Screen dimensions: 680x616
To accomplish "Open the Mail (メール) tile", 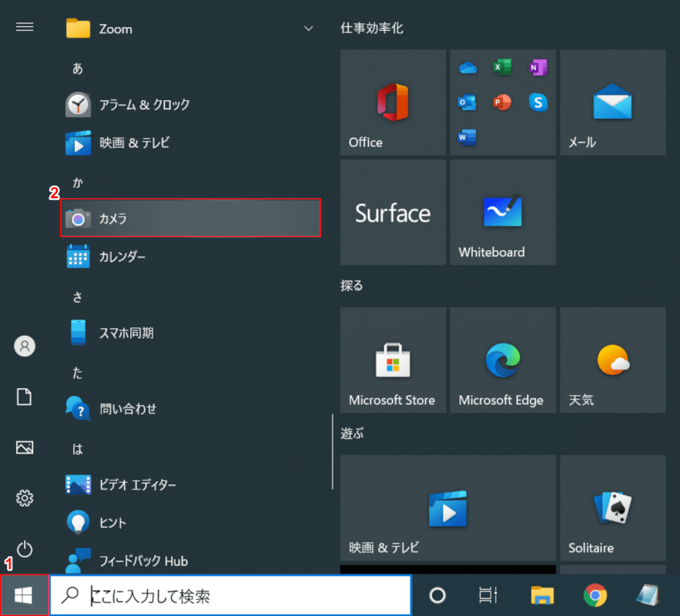I will 612,102.
